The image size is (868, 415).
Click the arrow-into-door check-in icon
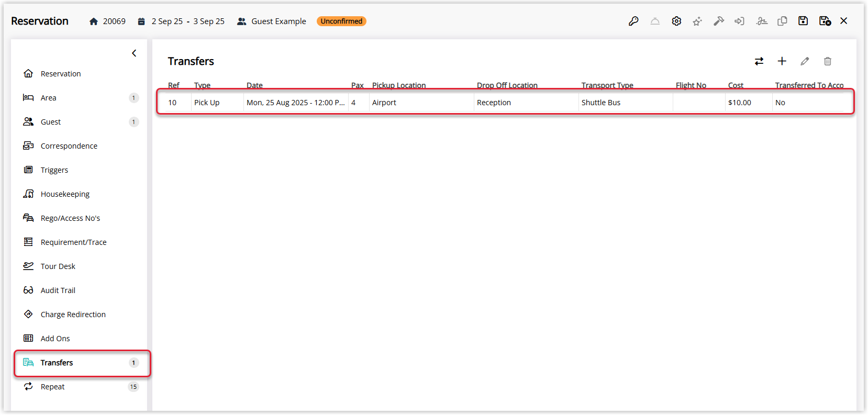click(x=739, y=21)
